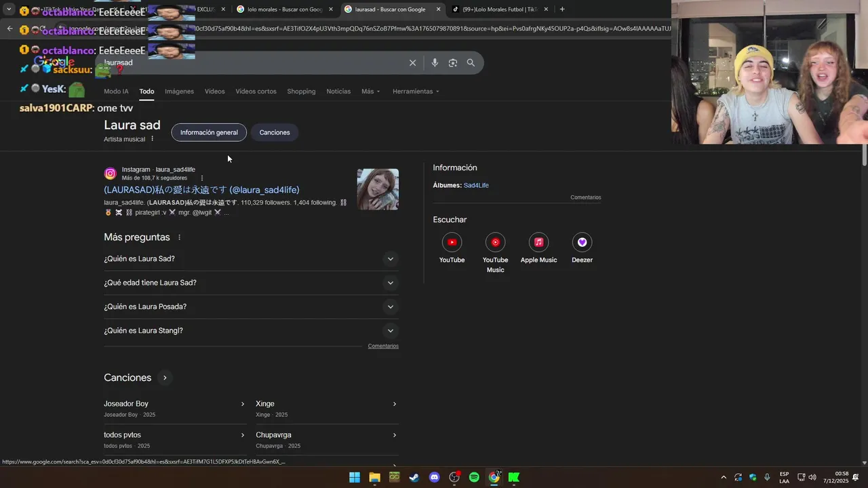868x488 pixels.
Task: Select the Shopping search tab
Action: tap(301, 91)
